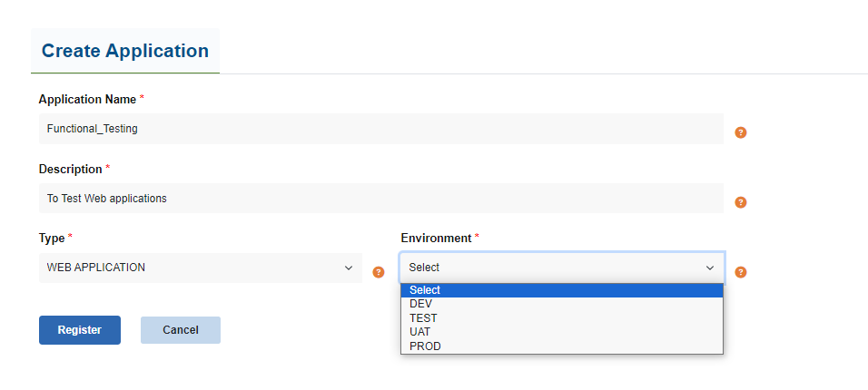Choose TEST from the Environment list

tap(423, 318)
